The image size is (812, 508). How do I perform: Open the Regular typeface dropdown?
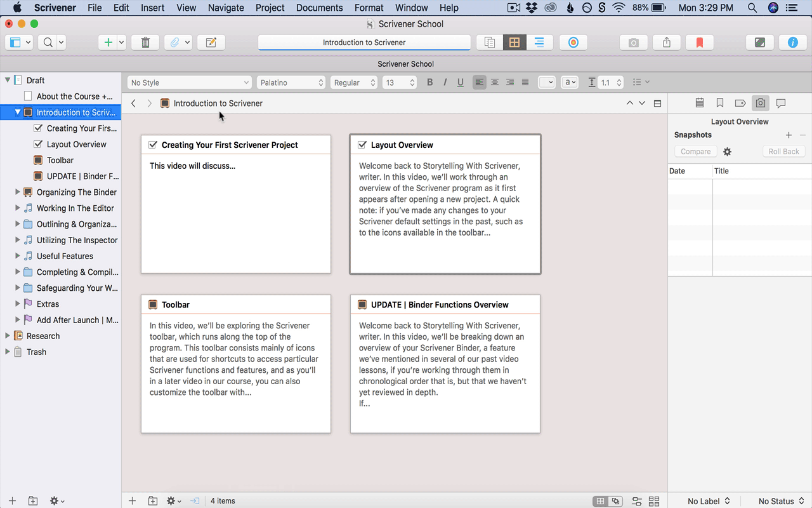click(354, 83)
